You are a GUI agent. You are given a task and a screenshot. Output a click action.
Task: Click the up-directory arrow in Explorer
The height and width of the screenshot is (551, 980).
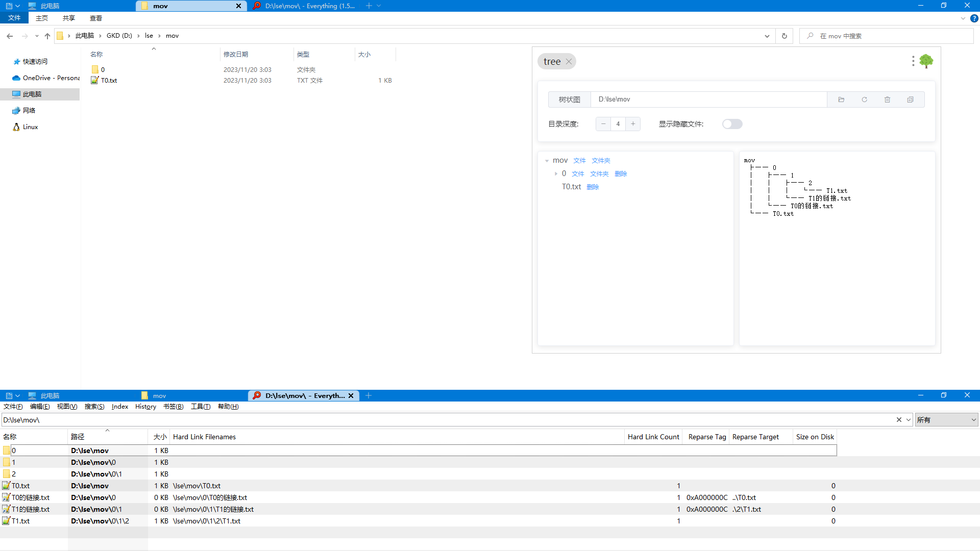pyautogui.click(x=47, y=36)
